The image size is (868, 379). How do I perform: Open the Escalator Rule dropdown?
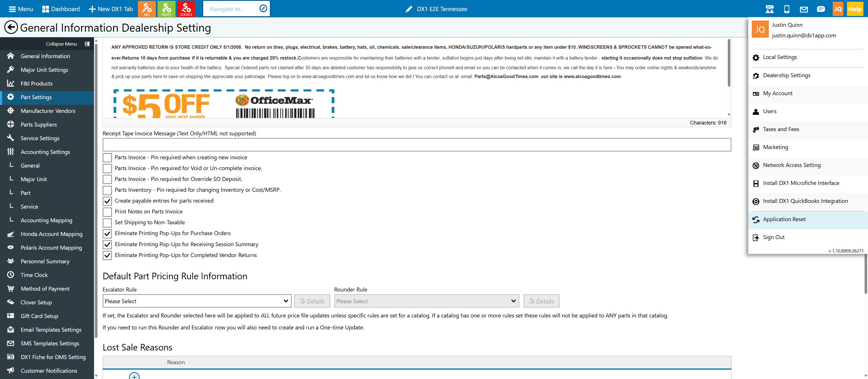[197, 301]
